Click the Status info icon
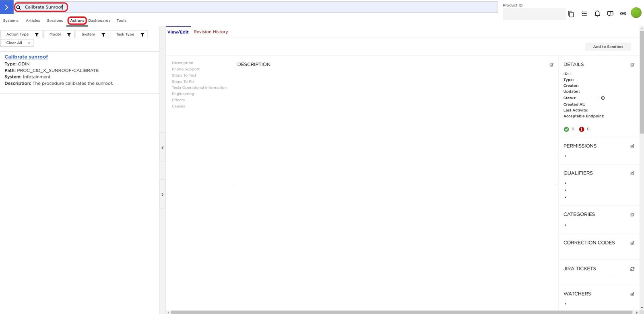Screen dimensions: 644x314 click(603, 98)
